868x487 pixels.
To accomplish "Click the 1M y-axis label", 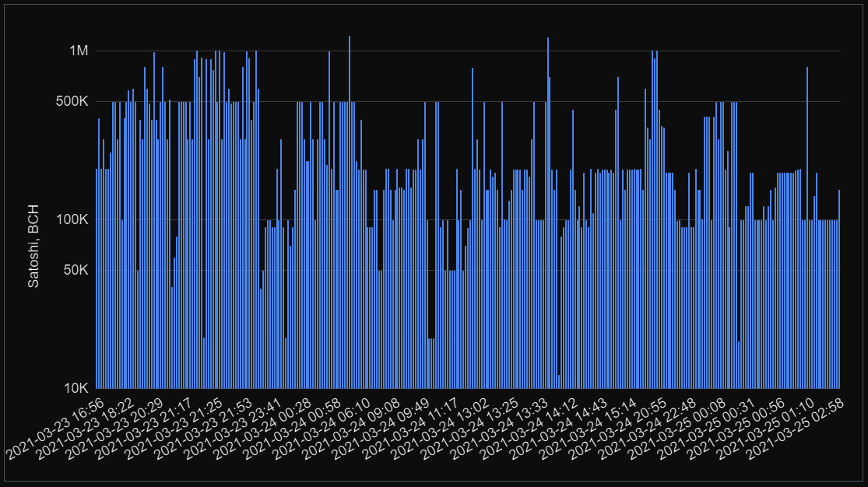I will (x=79, y=51).
